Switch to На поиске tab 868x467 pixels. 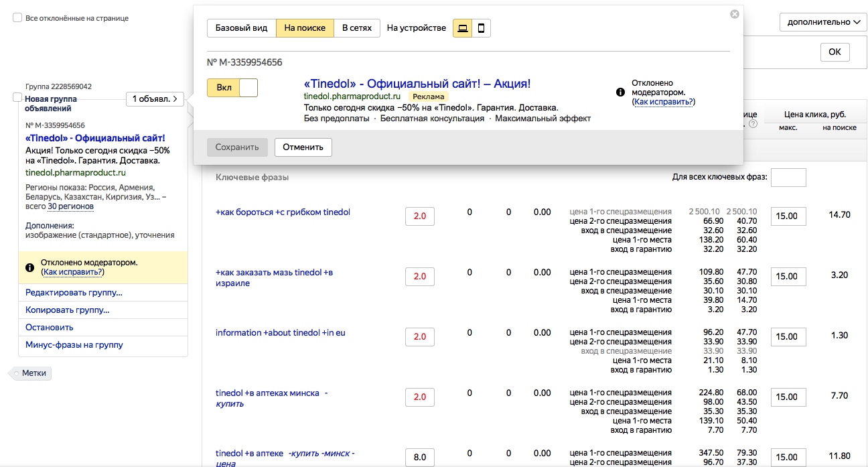coord(305,28)
